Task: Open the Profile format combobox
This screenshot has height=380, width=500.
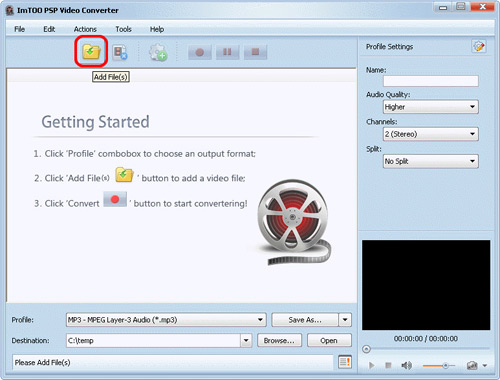Action: tap(166, 320)
